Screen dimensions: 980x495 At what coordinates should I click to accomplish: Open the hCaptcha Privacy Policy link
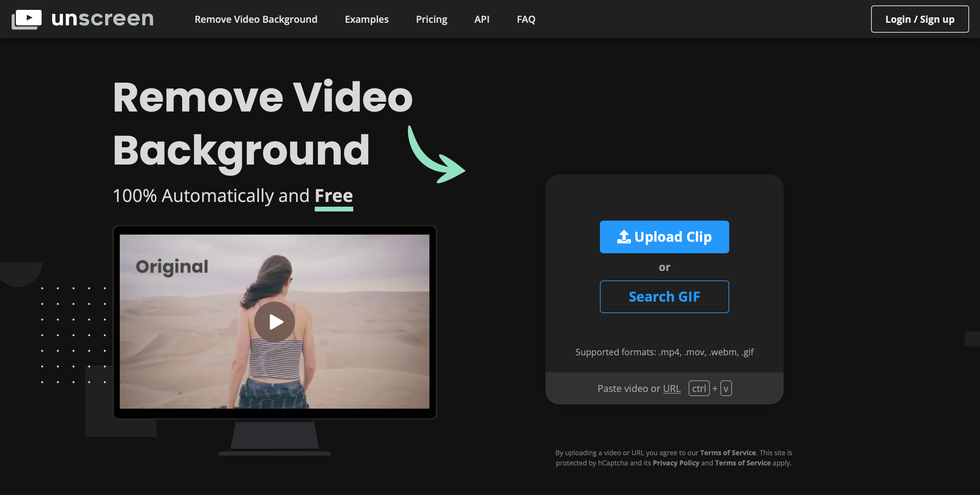coord(676,463)
